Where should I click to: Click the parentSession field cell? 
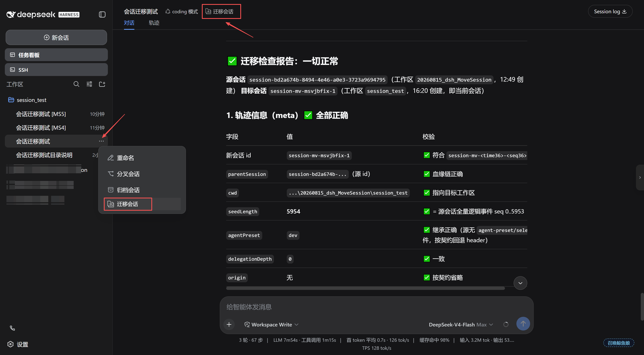point(247,174)
